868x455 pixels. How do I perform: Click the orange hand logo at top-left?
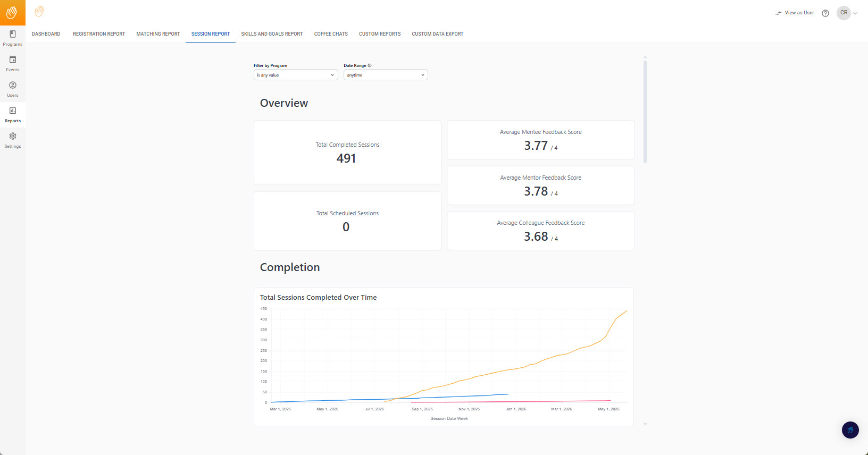pos(12,12)
